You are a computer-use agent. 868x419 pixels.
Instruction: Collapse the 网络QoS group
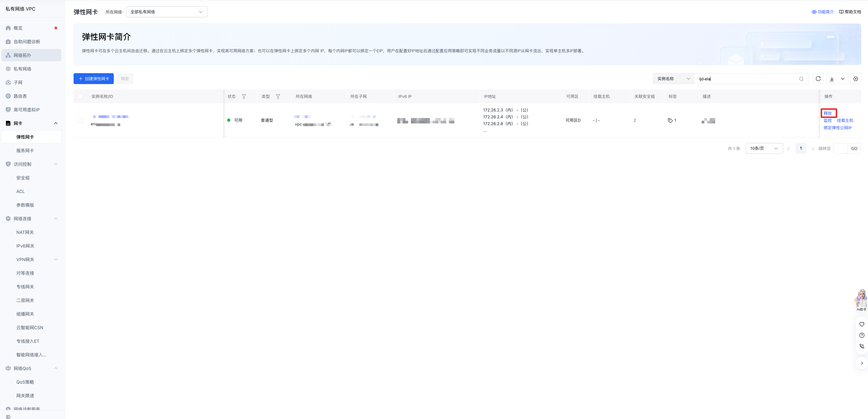(x=56, y=368)
